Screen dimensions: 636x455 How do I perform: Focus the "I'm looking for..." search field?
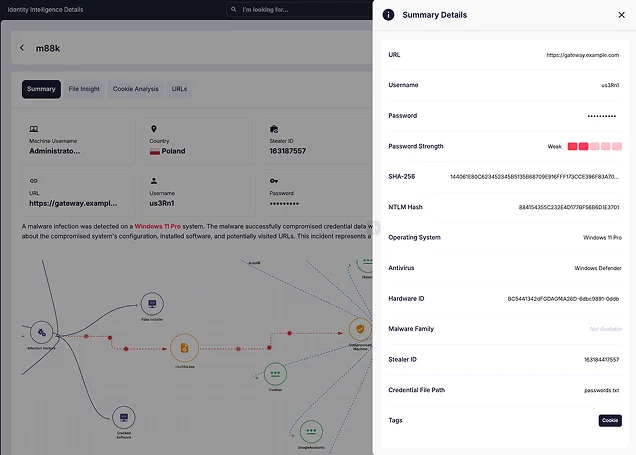click(x=300, y=9)
